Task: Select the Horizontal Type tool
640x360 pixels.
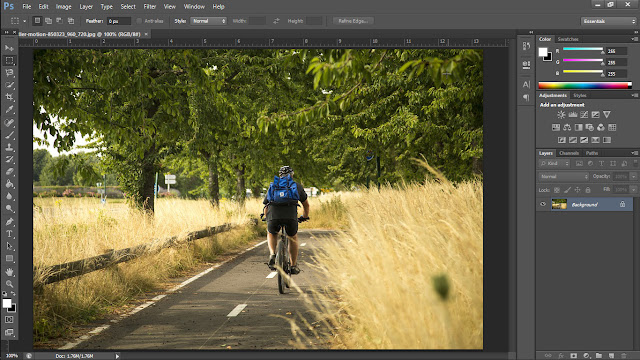Action: pyautogui.click(x=9, y=234)
